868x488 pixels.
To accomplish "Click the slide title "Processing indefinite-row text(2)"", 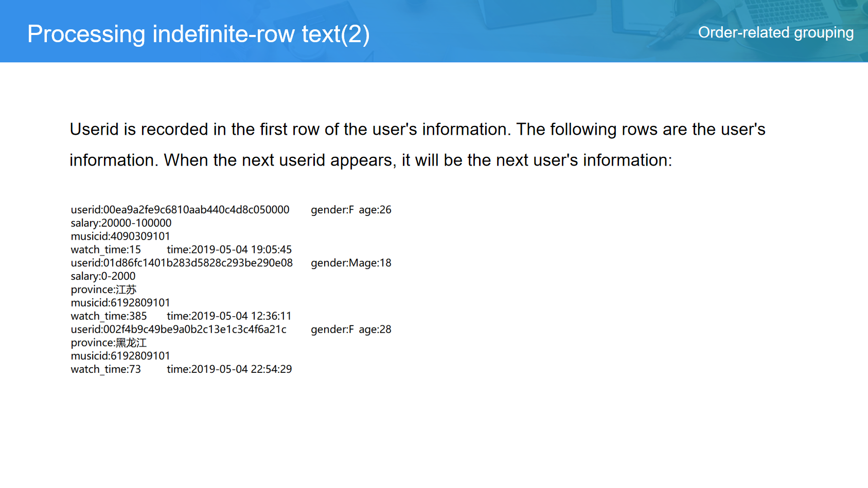I will 198,34.
